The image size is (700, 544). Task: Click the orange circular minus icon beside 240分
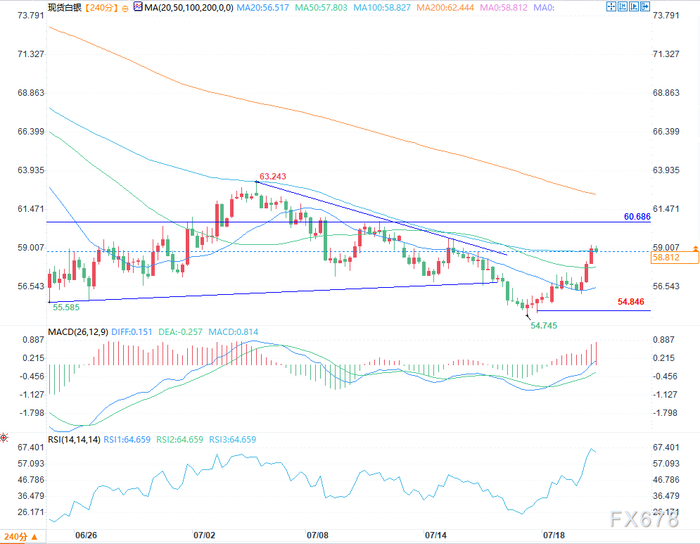125,8
